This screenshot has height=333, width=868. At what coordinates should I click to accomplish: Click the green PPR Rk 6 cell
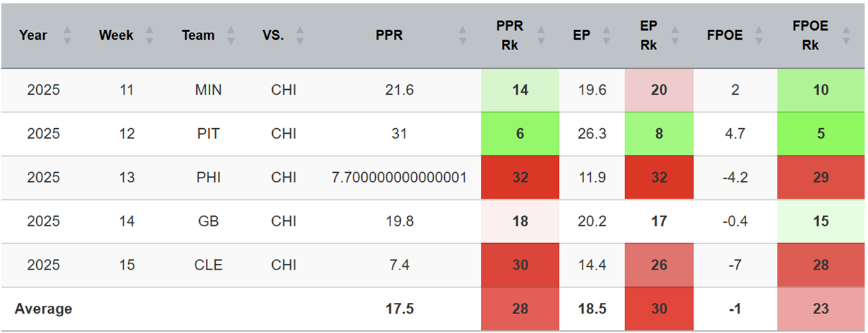pyautogui.click(x=520, y=134)
